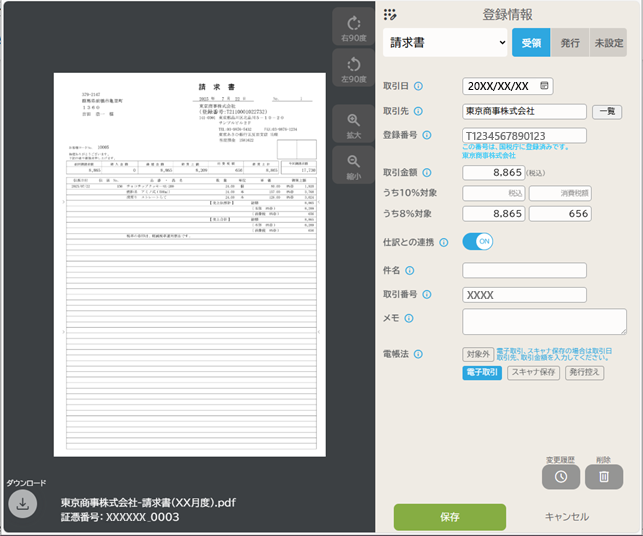
Task: Click the 取引日 date field
Action: click(508, 86)
